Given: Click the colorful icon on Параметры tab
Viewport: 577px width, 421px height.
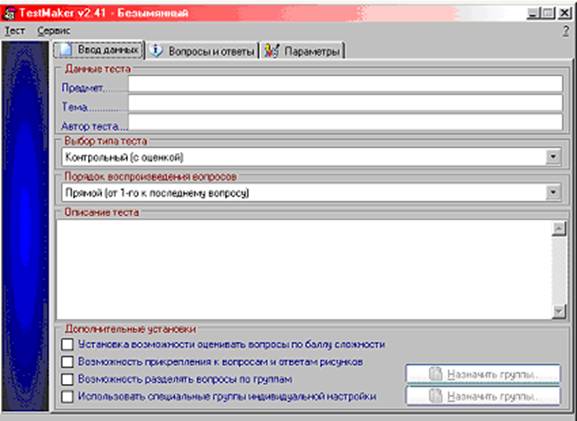Looking at the screenshot, I should pyautogui.click(x=272, y=51).
